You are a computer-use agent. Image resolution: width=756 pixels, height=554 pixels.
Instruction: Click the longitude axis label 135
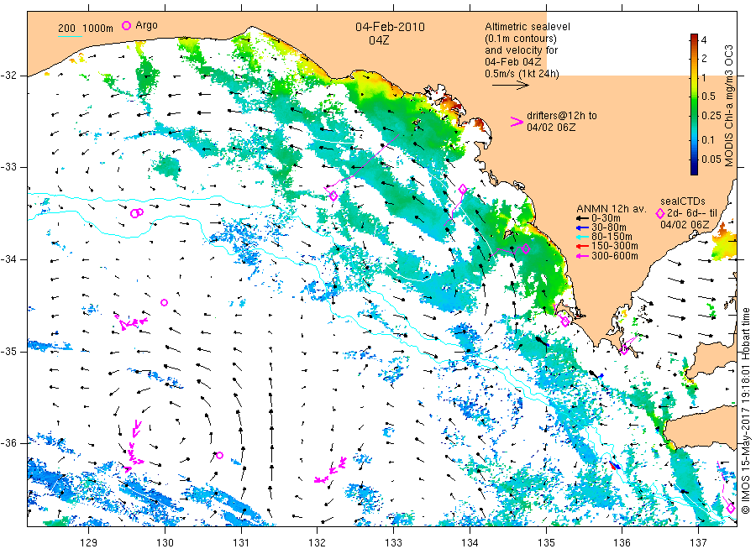pyautogui.click(x=546, y=543)
